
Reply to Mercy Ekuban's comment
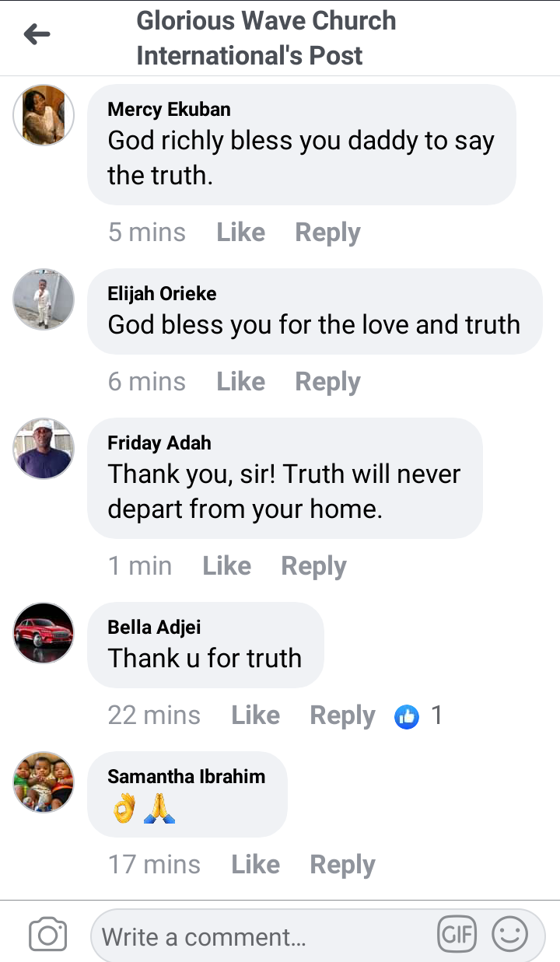click(x=327, y=233)
